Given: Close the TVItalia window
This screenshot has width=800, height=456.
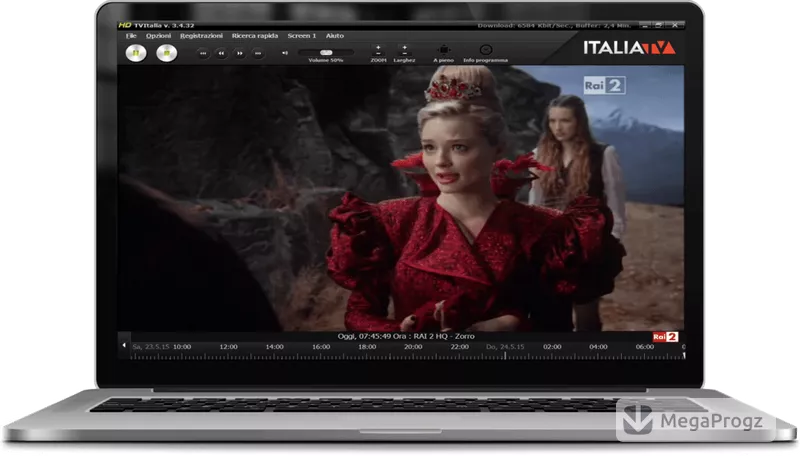Looking at the screenshot, I should (675, 25).
